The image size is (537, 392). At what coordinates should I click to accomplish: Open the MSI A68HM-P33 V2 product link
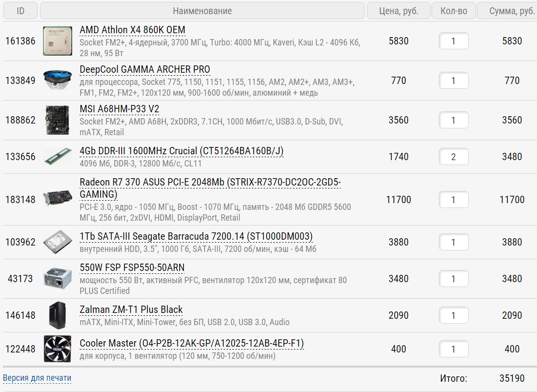click(x=126, y=108)
